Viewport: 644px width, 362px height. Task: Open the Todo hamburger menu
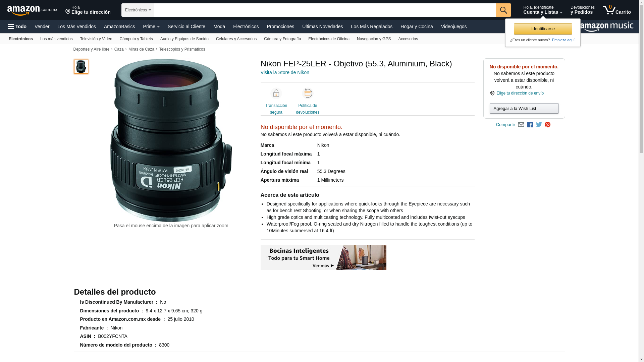(17, 26)
